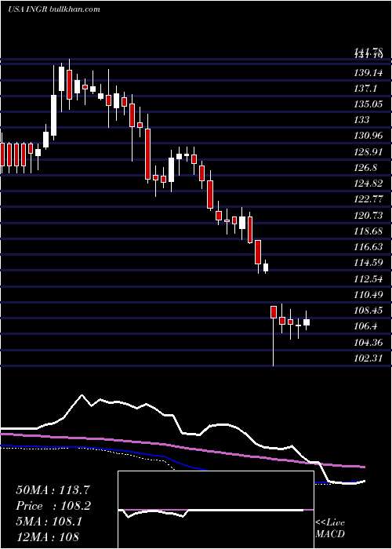Click the 124.82 price axis label
Screen dimensions: 392x549
370,184
